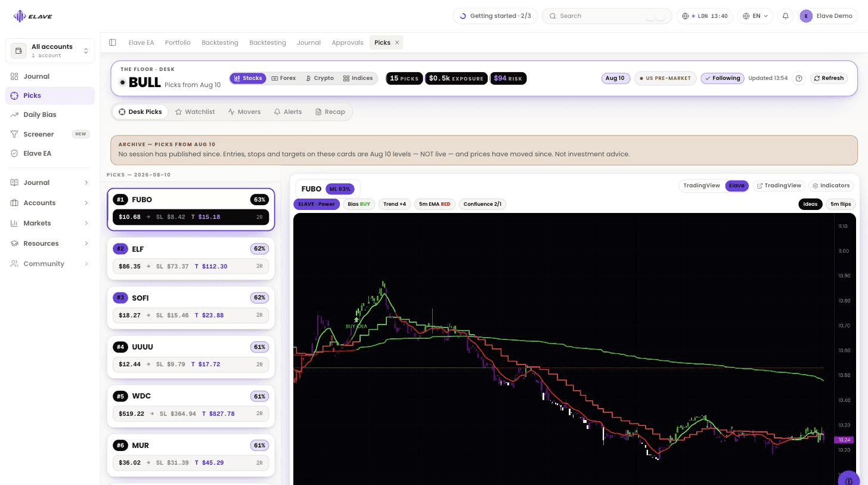The width and height of the screenshot is (868, 485).
Task: Switch to the Portfolio tab
Action: click(x=178, y=42)
